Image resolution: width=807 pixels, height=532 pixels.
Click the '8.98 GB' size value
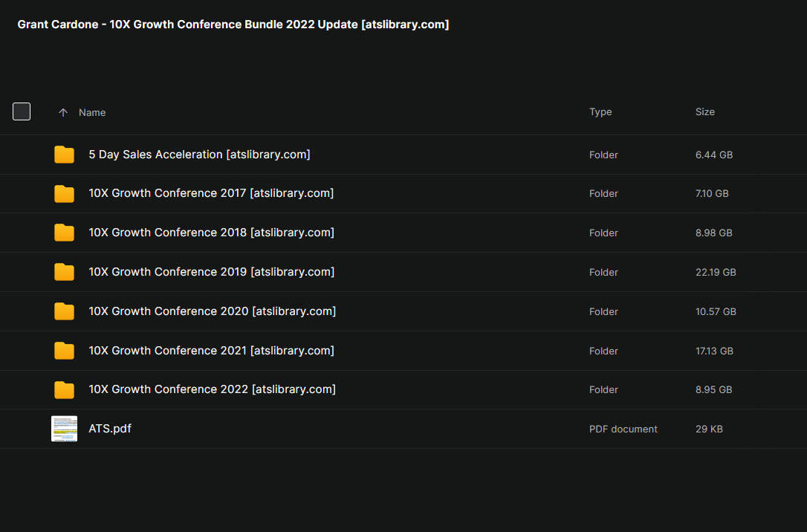(x=714, y=233)
